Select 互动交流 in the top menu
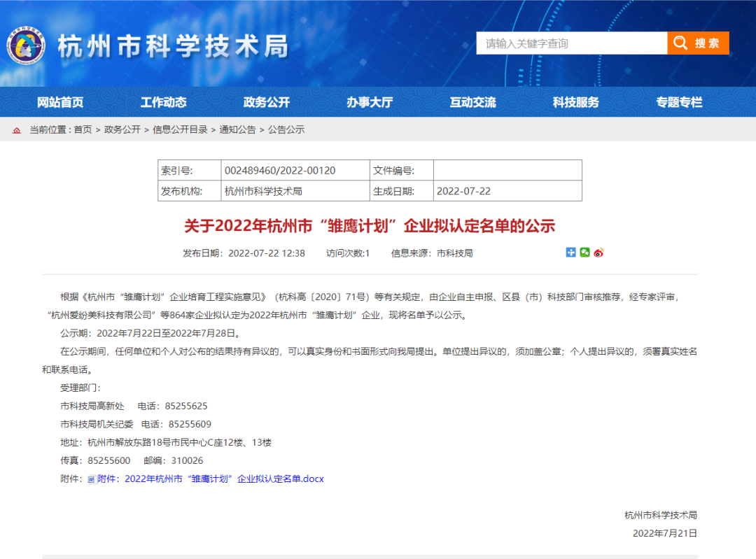Viewport: 756px width, 559px height. point(473,101)
